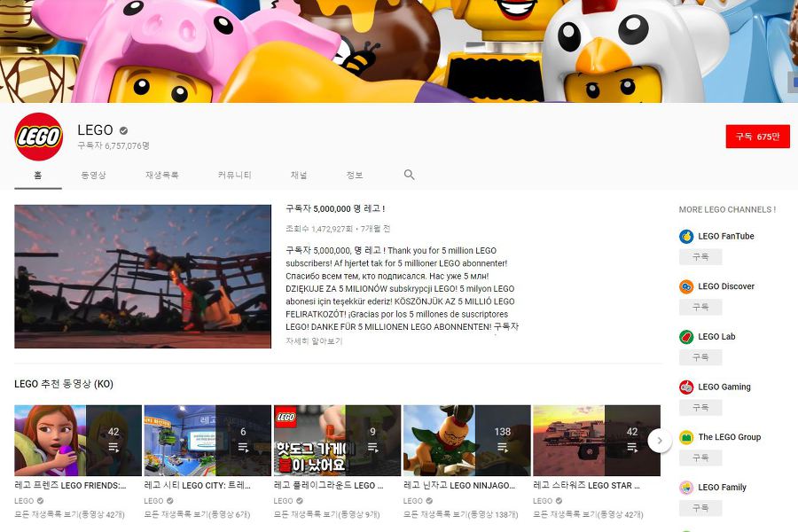The image size is (798, 532).
Task: Click the LEGO Gaming channel name
Action: click(x=724, y=387)
